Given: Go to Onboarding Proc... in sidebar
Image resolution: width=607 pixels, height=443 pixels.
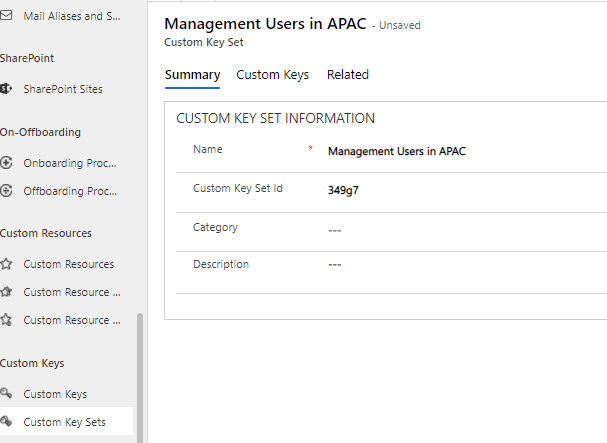Looking at the screenshot, I should point(70,163).
